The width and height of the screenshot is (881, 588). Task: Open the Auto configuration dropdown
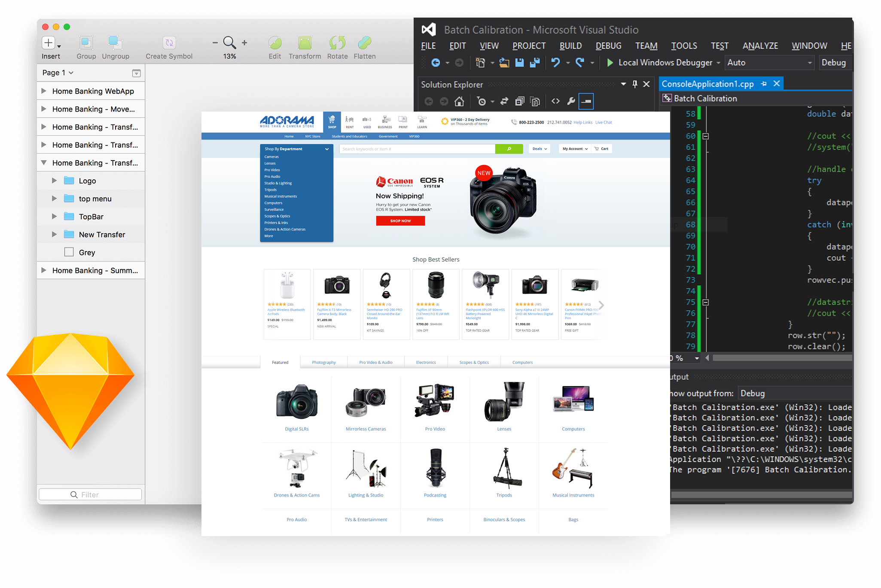tap(770, 63)
